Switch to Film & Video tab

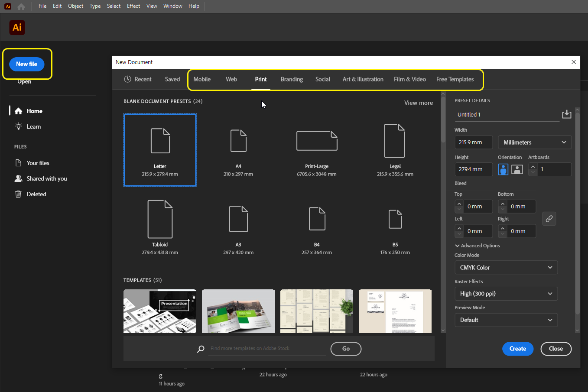tap(410, 79)
